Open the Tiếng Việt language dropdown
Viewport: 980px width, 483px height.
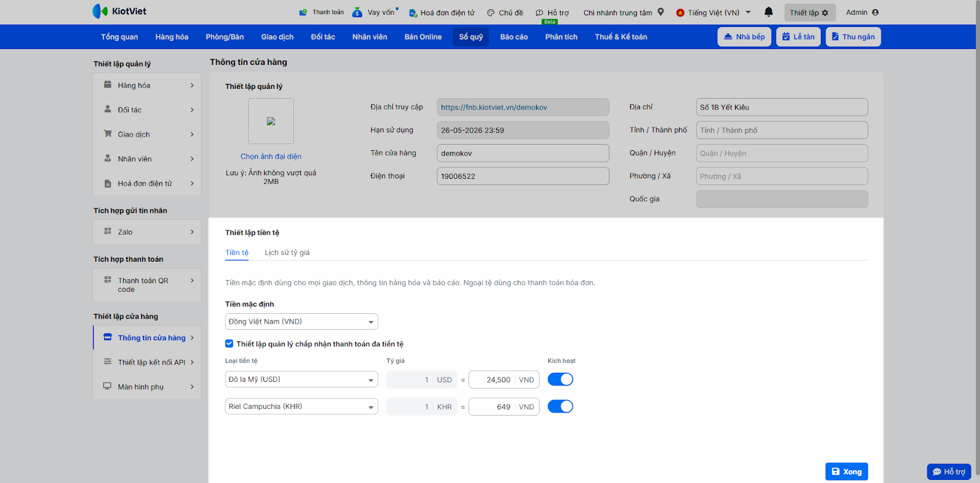[714, 13]
